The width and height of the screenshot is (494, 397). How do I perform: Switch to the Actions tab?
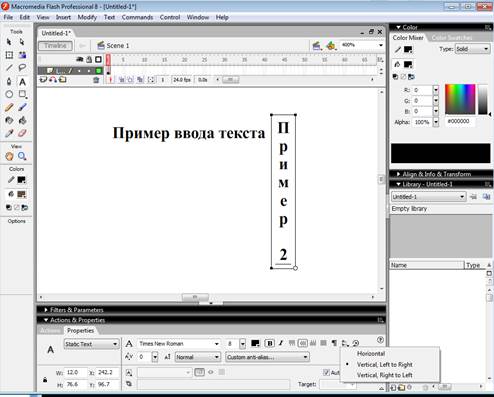pos(50,331)
